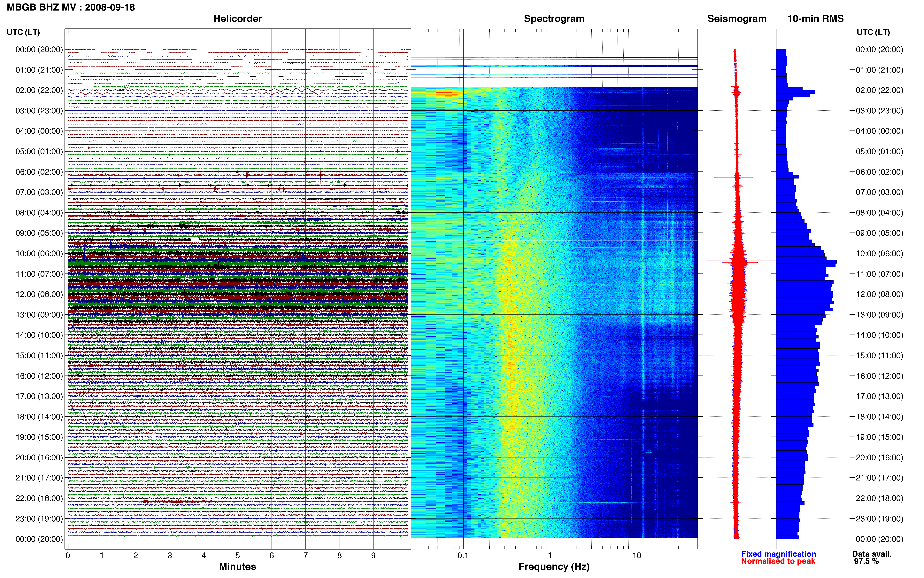
Task: Click the white data-gap line in spectrogram near 09:20
Action: click(x=554, y=241)
